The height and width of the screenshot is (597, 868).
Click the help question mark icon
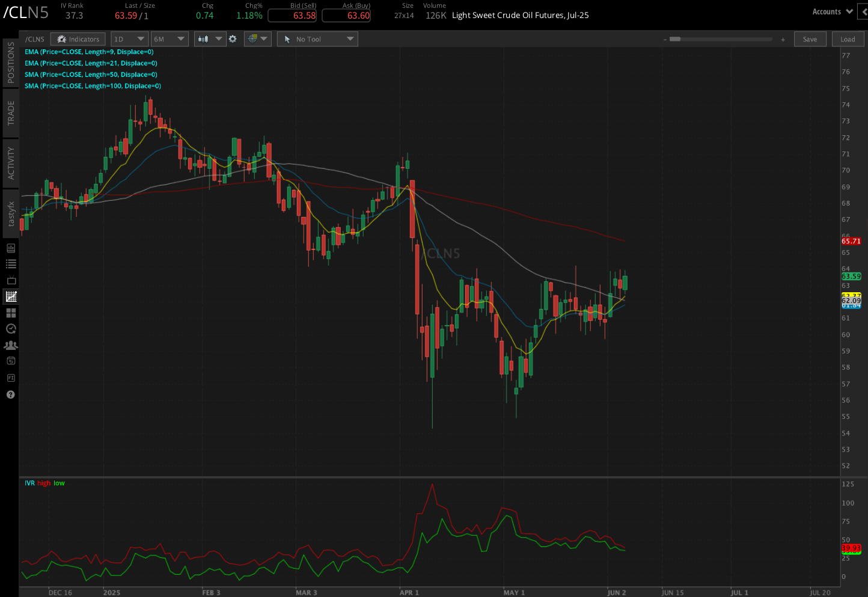[10, 394]
